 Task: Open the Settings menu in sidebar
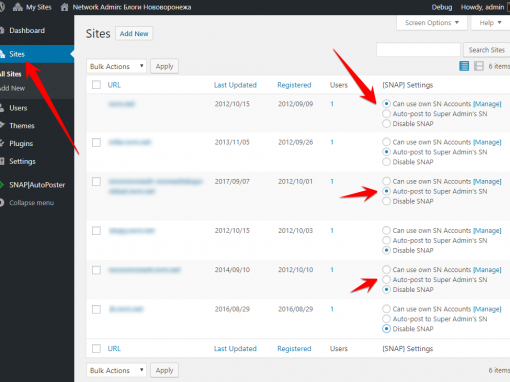pos(22,161)
